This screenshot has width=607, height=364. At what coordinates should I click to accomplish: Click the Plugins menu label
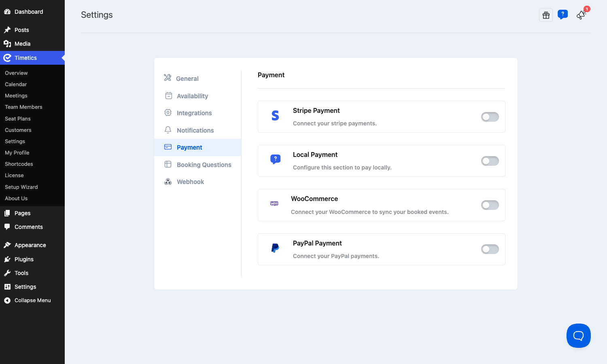tap(24, 259)
